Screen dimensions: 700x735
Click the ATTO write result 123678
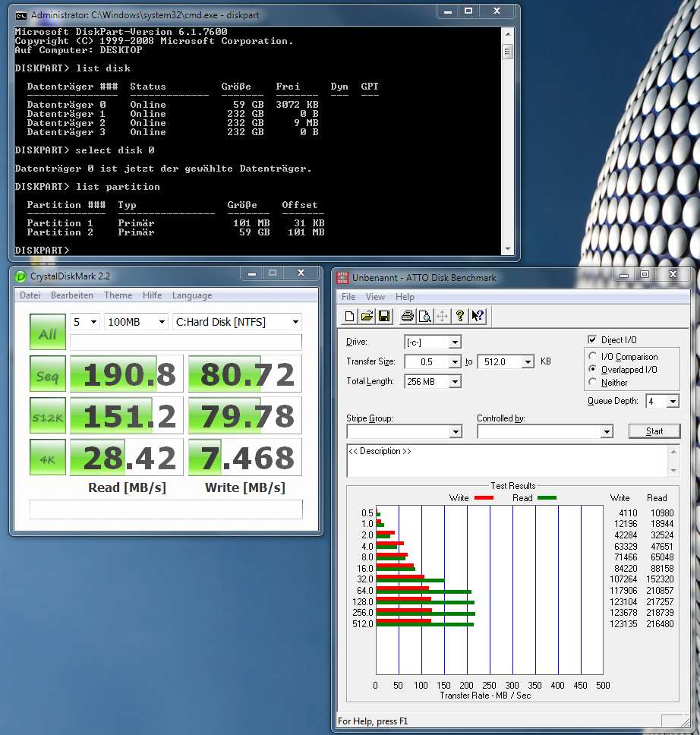pyautogui.click(x=623, y=613)
